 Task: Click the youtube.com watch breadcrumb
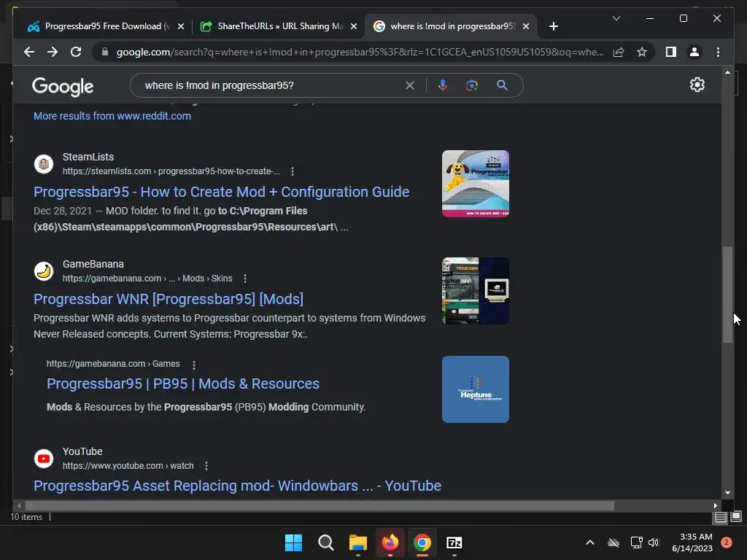(128, 466)
